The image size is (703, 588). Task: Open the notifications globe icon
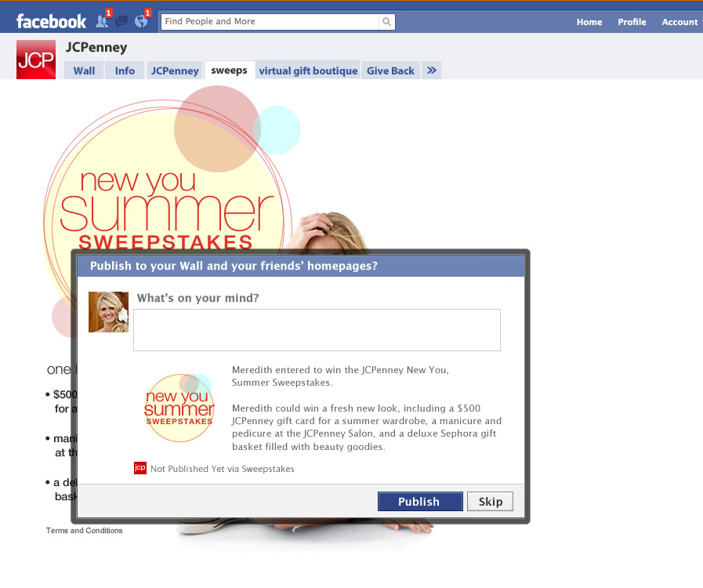coord(141,21)
